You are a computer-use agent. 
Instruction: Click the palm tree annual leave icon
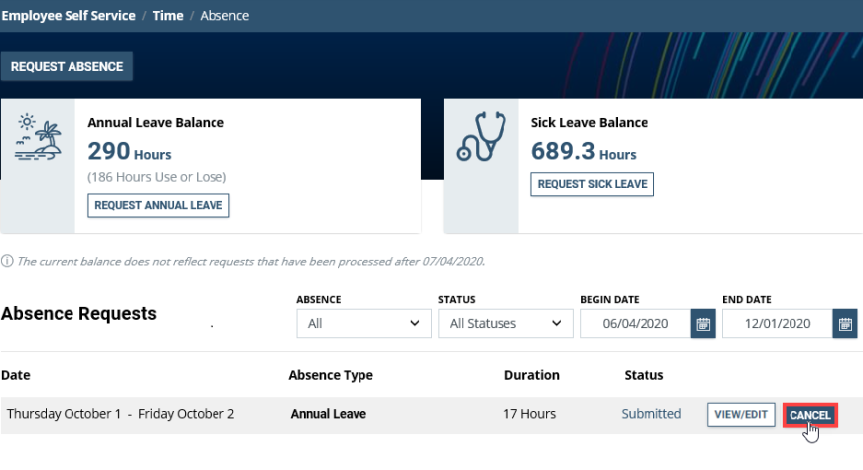coord(37,138)
